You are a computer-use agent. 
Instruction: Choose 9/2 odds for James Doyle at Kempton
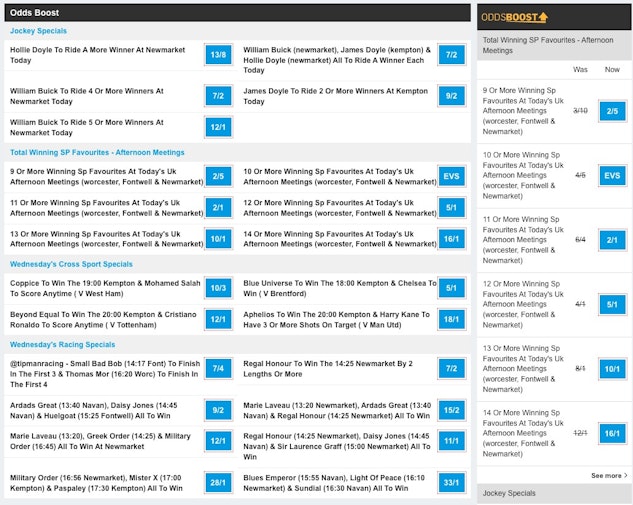pyautogui.click(x=451, y=96)
